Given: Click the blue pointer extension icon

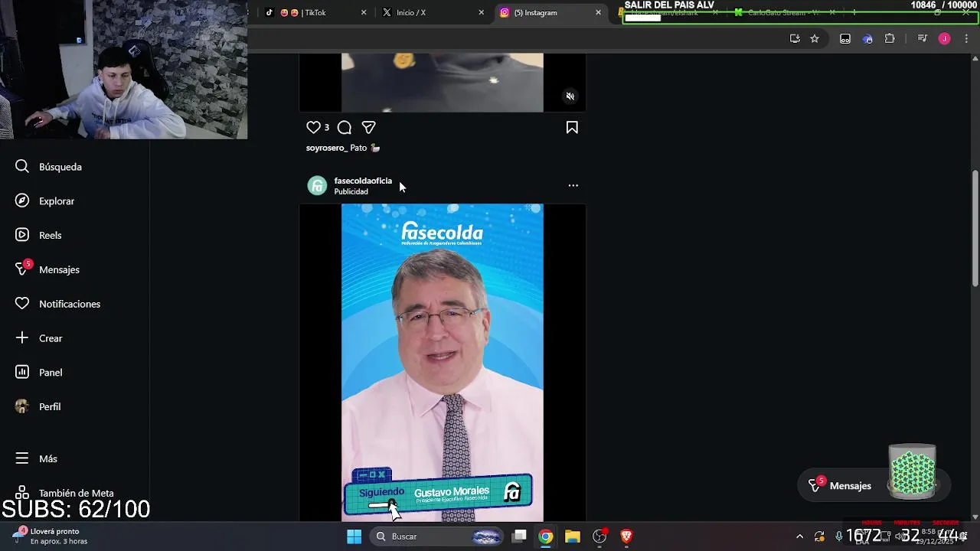Looking at the screenshot, I should [867, 38].
